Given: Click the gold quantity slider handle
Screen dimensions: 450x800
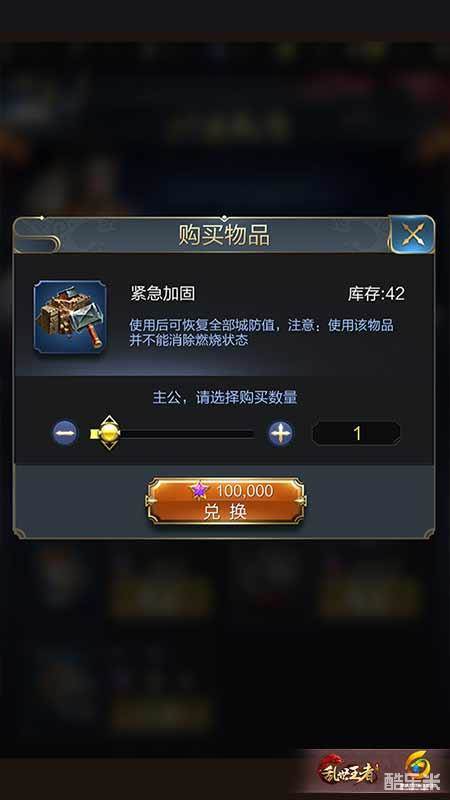Looking at the screenshot, I should click(109, 433).
